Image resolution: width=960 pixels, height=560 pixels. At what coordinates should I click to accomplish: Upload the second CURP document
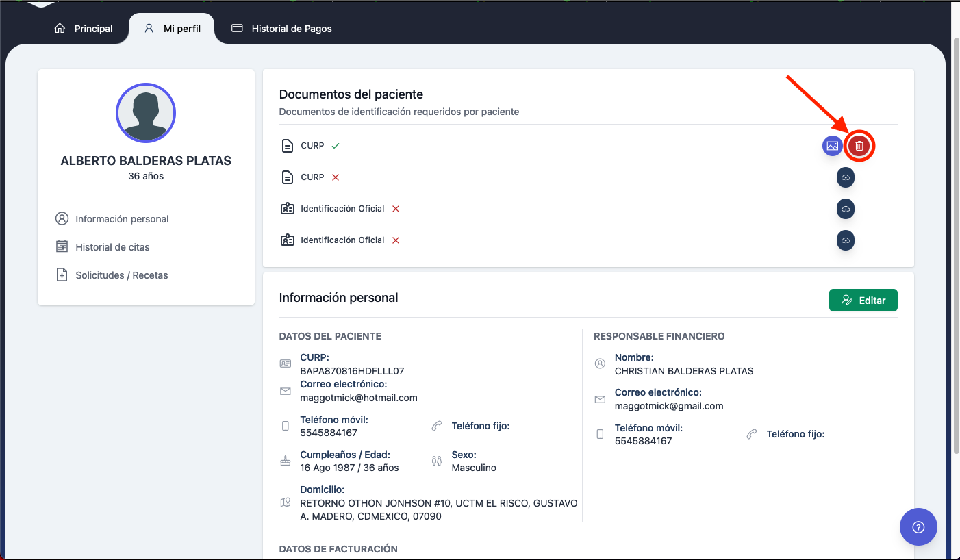pyautogui.click(x=846, y=177)
